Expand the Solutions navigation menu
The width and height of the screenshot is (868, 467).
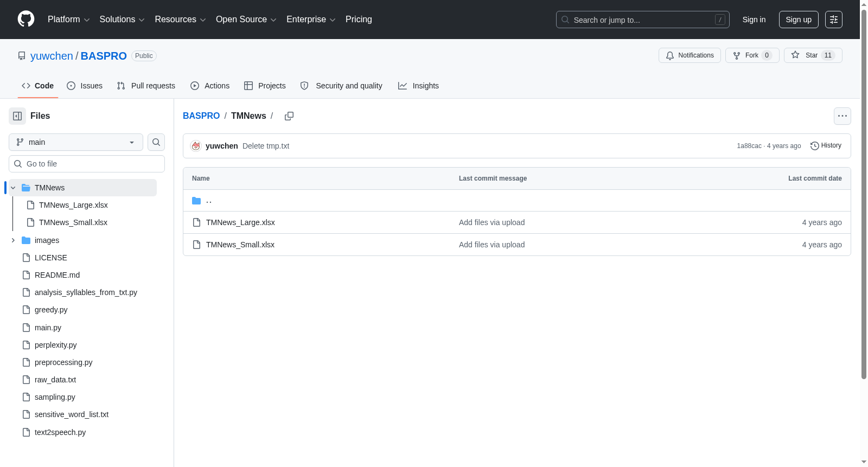[x=122, y=20]
